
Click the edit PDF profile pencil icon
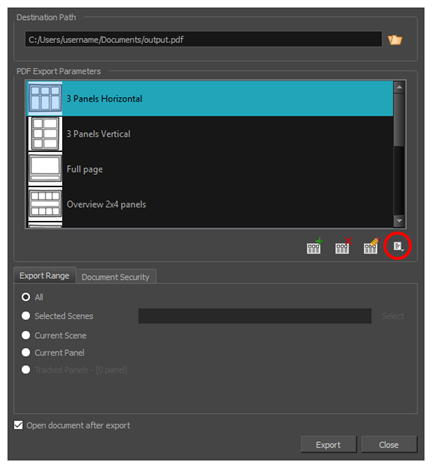(371, 246)
